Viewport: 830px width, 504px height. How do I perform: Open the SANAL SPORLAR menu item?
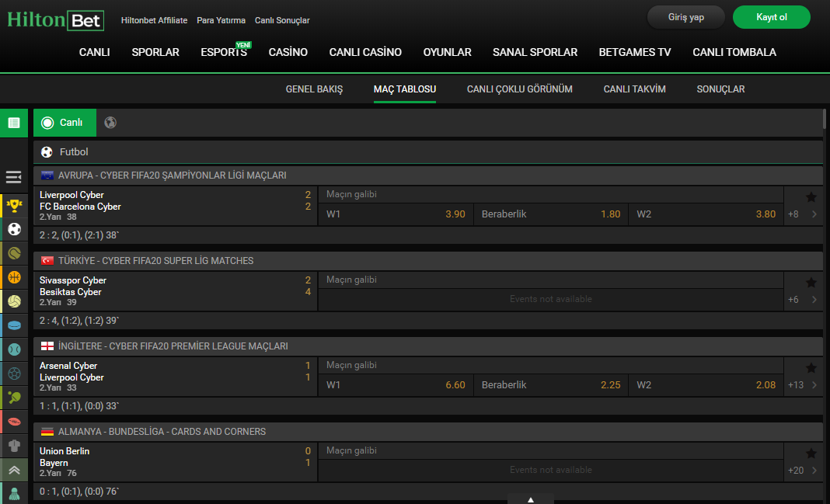click(535, 52)
